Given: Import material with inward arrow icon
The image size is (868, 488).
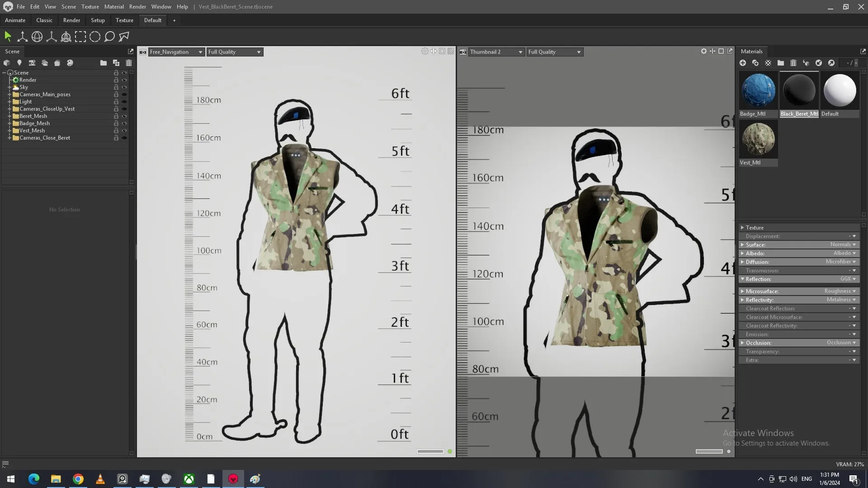Looking at the screenshot, I should pos(819,63).
